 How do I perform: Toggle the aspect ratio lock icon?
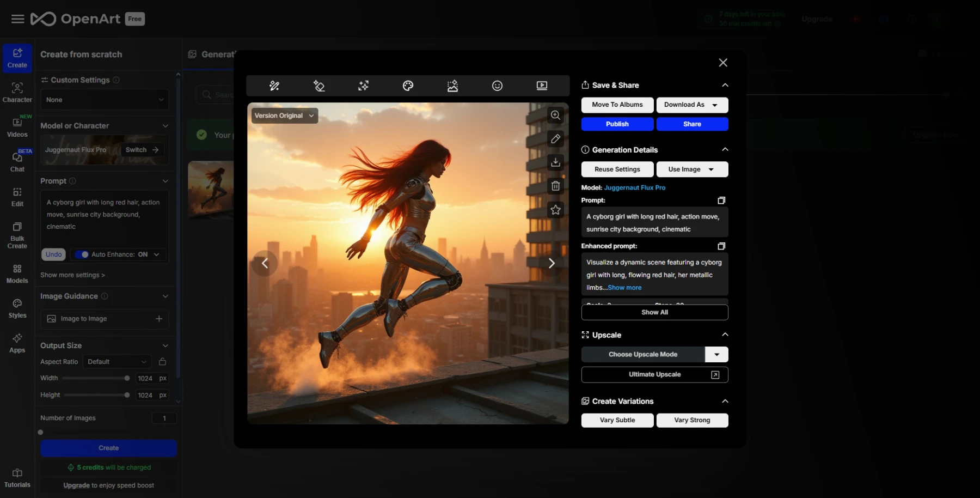click(162, 362)
